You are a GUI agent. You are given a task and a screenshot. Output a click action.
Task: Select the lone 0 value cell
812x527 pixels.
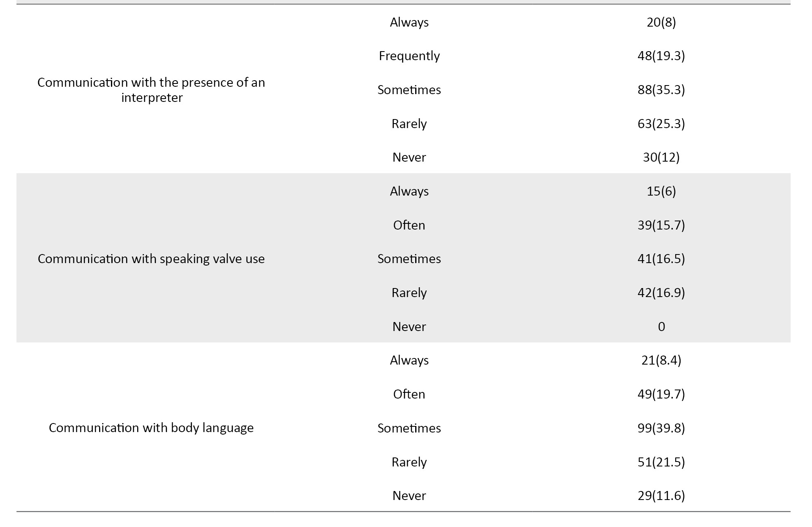point(661,327)
